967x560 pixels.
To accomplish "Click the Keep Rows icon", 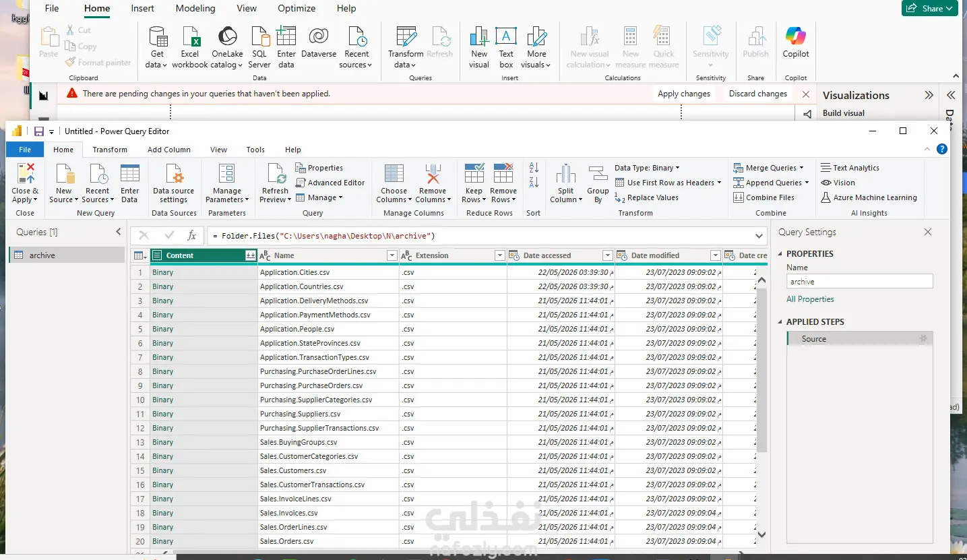I will (x=474, y=174).
